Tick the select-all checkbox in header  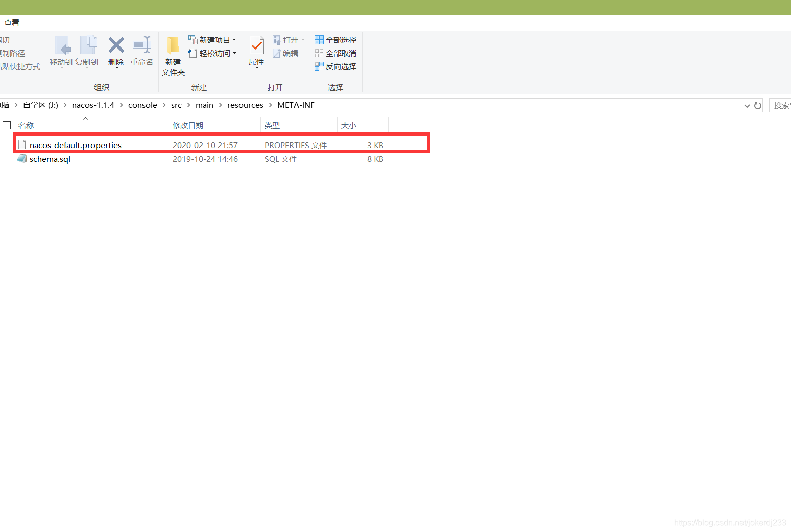pos(7,125)
